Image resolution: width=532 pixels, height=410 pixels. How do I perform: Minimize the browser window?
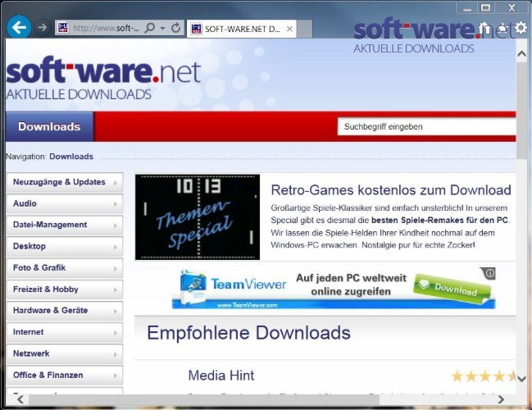467,8
